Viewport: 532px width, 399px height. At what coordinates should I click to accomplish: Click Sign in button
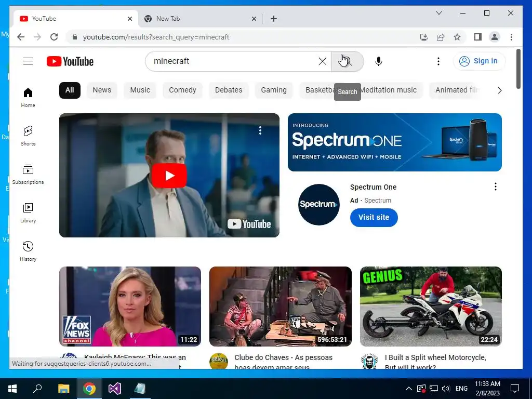(479, 61)
